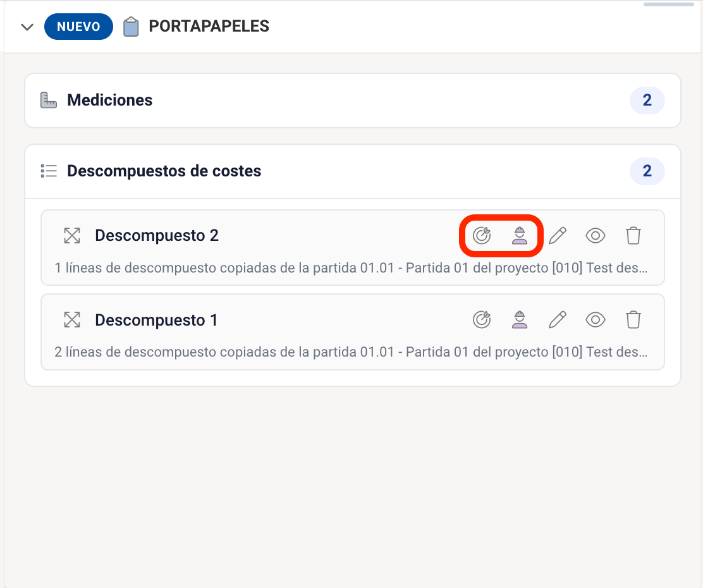This screenshot has width=703, height=588.
Task: Click the drag handle bar at the top
Action: coord(670,4)
